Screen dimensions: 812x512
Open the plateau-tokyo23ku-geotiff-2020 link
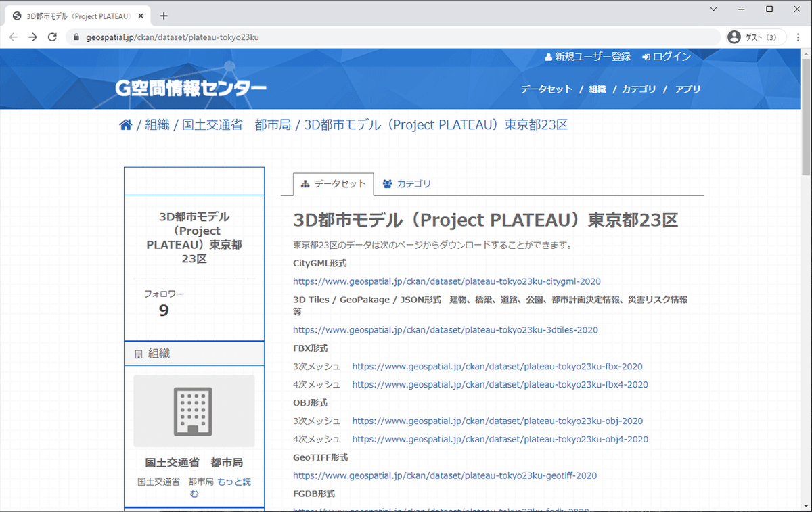click(445, 475)
